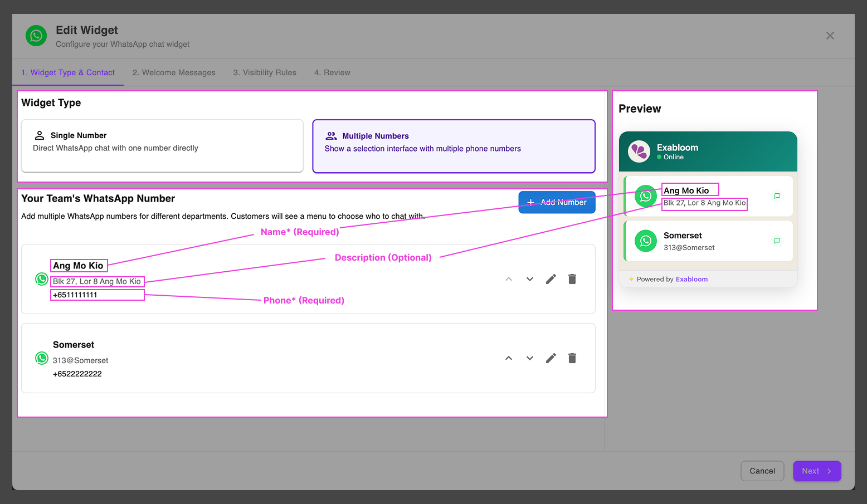Move Somerset up with chevron arrow

(x=509, y=358)
